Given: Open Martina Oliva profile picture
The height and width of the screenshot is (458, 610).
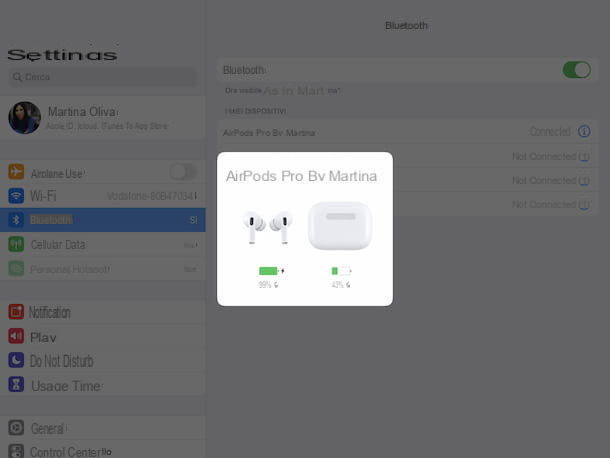Looking at the screenshot, I should 24,118.
